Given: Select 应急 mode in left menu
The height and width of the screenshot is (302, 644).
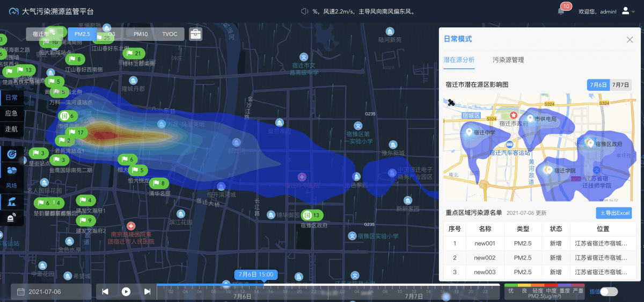Looking at the screenshot, I should coord(11,113).
